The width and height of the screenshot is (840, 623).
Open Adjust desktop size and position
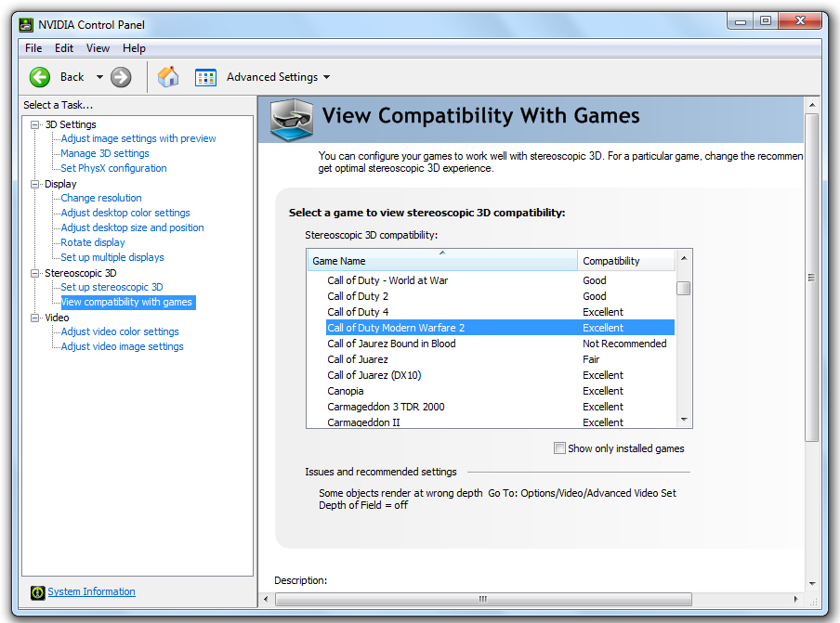click(x=132, y=227)
